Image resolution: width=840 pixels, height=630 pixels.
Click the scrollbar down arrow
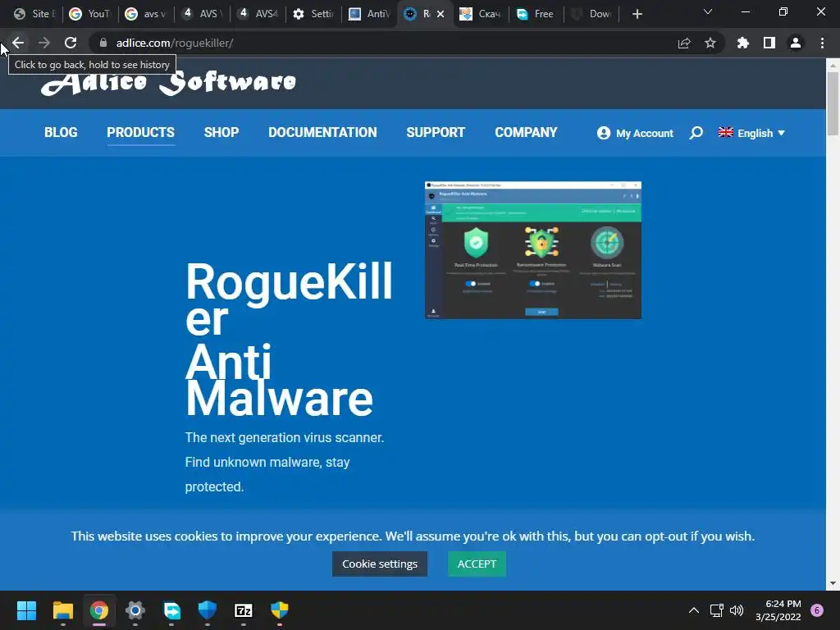(x=833, y=583)
